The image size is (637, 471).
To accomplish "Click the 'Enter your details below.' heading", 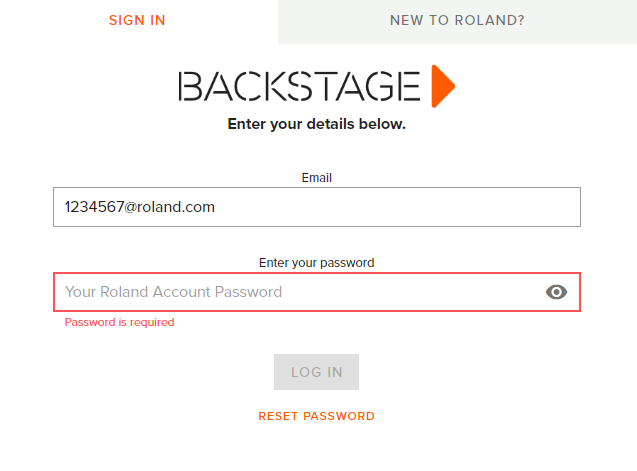I will click(x=316, y=124).
